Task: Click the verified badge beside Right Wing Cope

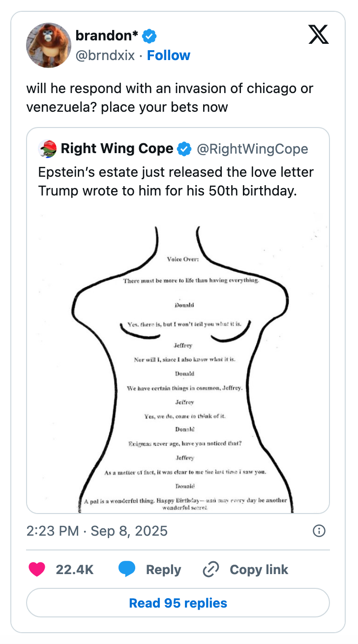Action: point(184,148)
